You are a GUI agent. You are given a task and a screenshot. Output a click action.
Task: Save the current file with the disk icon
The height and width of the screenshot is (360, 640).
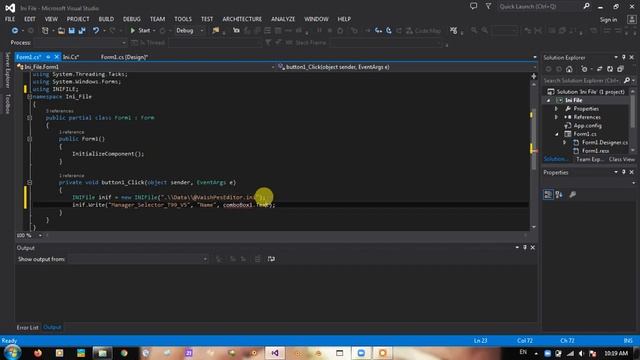coord(72,31)
